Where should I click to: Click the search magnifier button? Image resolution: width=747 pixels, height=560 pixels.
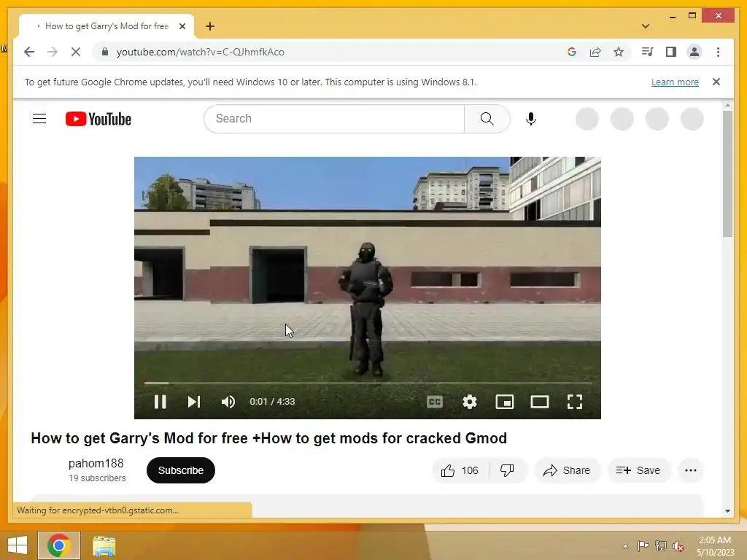[487, 119]
